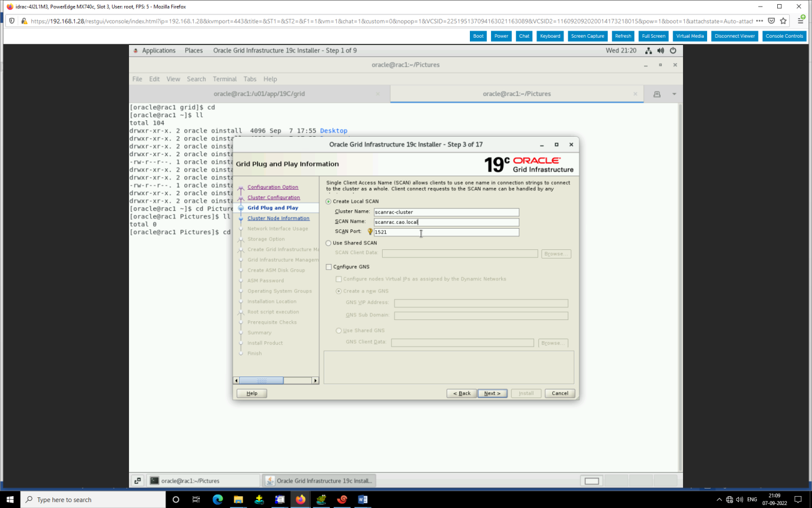Select the Use Shared SCAN radio button

point(329,243)
